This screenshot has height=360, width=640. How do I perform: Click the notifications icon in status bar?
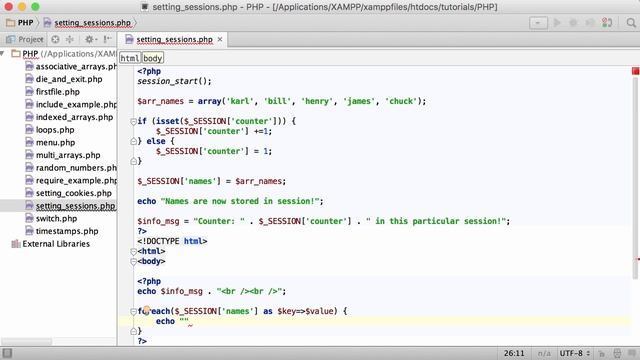tap(632, 353)
